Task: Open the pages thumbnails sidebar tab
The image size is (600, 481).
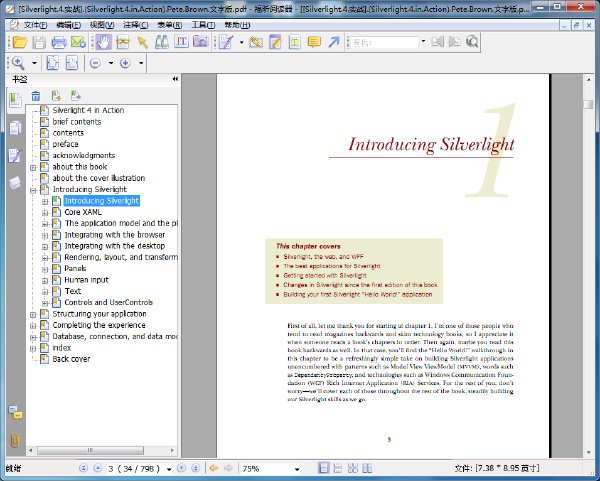Action: (15, 128)
